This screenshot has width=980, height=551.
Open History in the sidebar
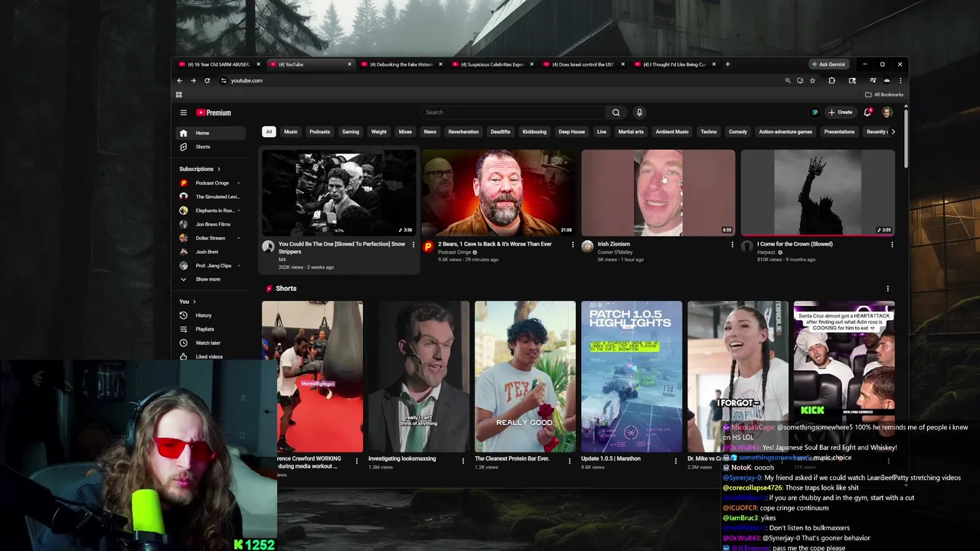(x=211, y=315)
